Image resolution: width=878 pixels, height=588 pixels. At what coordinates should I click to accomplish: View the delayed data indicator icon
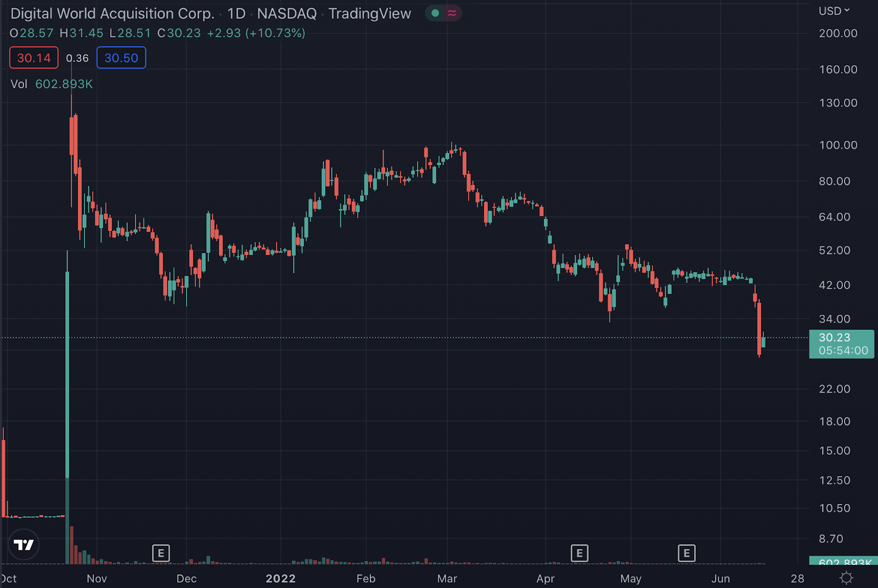(x=452, y=13)
